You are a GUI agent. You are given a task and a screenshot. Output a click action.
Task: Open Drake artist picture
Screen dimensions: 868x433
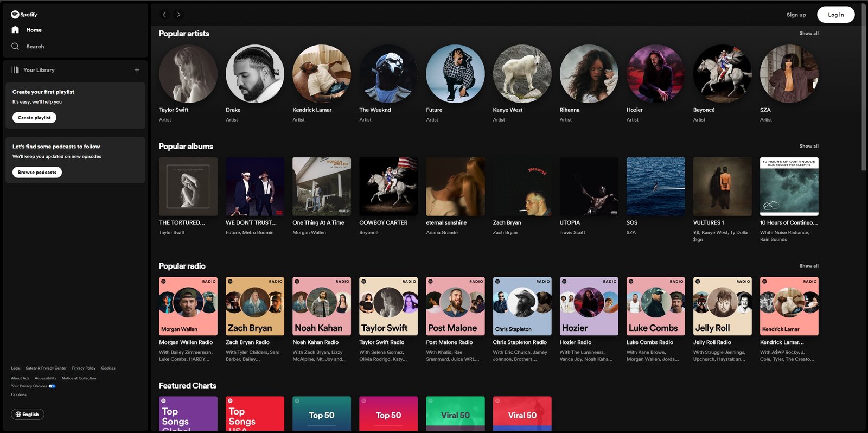(x=255, y=74)
